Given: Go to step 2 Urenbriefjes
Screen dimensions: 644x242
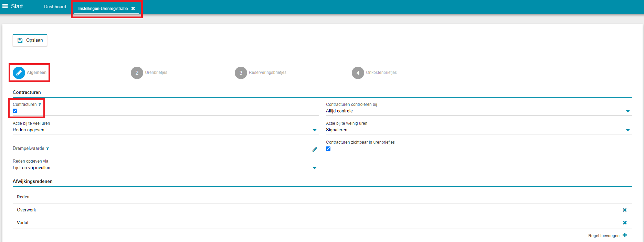Looking at the screenshot, I should (137, 73).
